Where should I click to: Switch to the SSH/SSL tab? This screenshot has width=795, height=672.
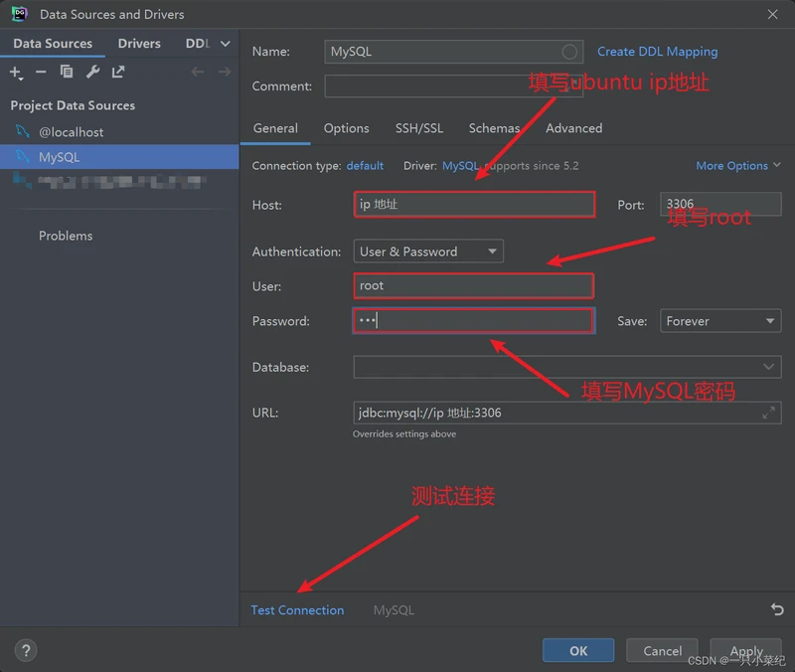(x=418, y=128)
